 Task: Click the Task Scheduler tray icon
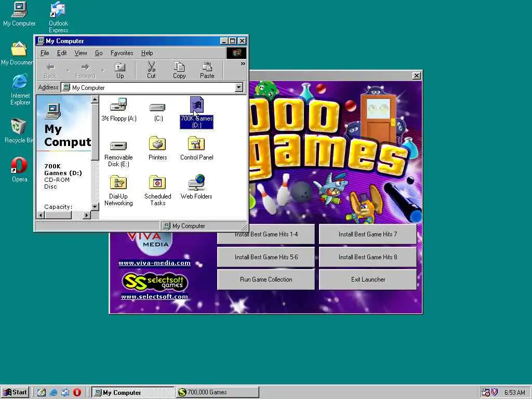[x=486, y=392]
